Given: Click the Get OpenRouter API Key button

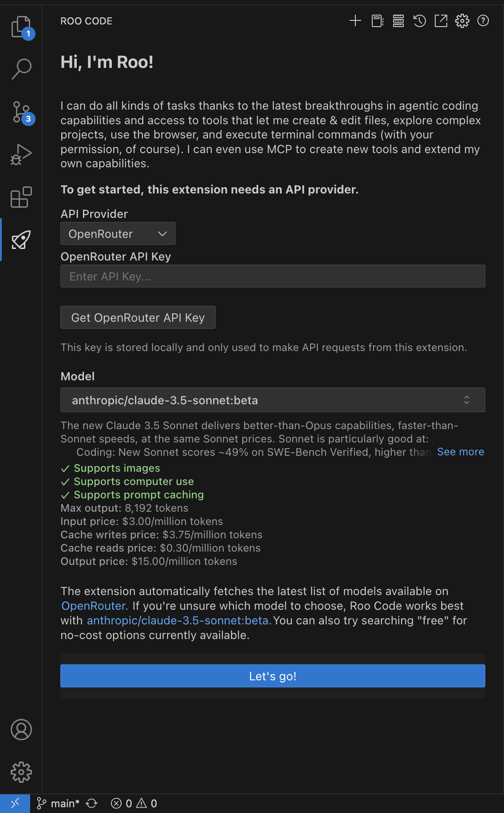Looking at the screenshot, I should click(x=138, y=318).
